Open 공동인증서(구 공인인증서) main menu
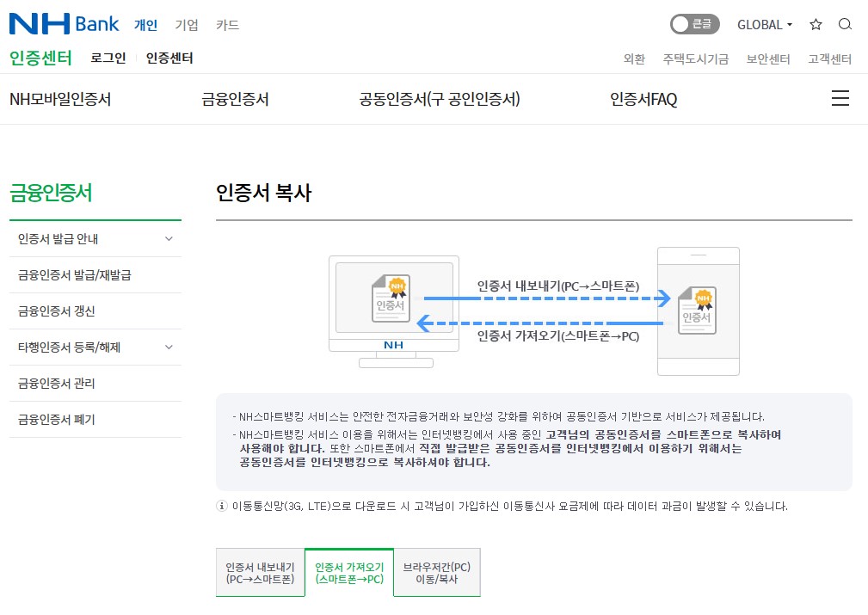 (440, 99)
